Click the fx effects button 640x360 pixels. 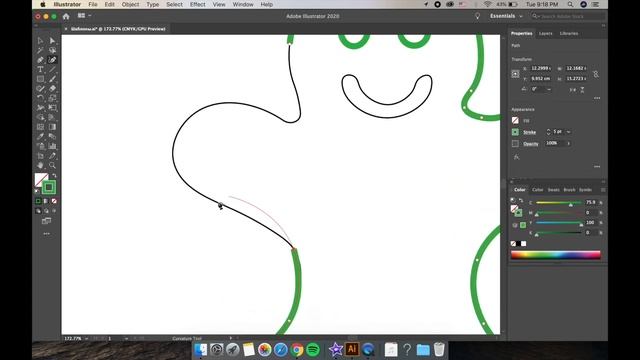(516, 157)
